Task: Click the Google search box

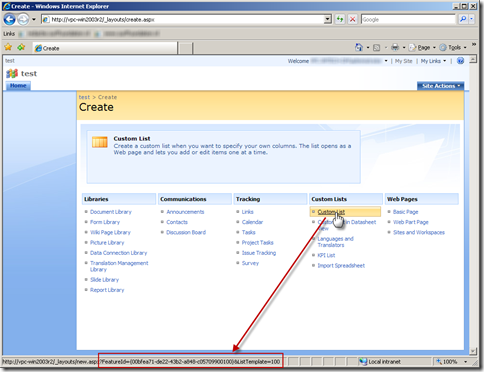Action: coord(408,20)
